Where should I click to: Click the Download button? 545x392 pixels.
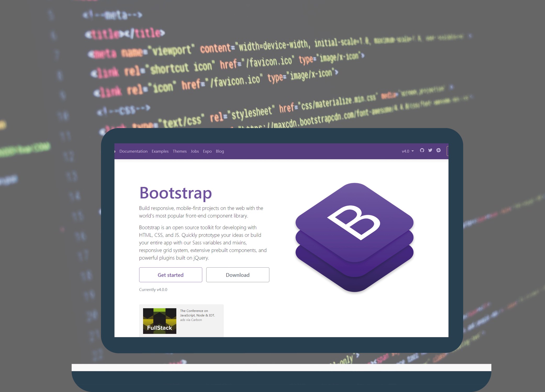tap(238, 275)
